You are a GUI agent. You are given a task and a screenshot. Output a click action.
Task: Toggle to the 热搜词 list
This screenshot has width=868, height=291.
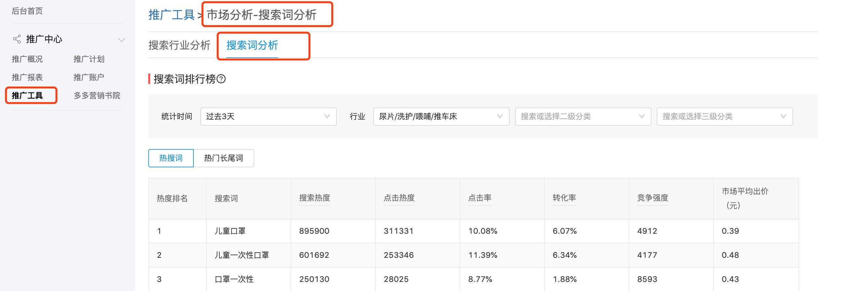coord(171,158)
